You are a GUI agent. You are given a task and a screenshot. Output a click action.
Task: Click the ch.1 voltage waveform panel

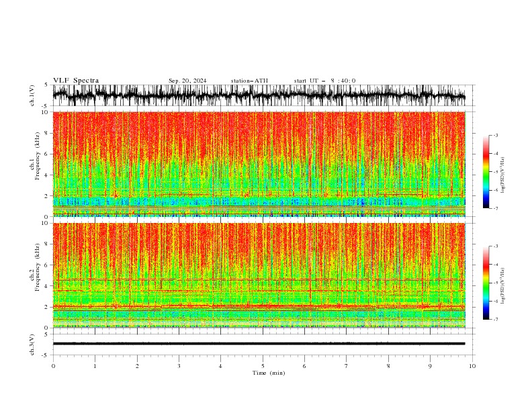(x=264, y=95)
